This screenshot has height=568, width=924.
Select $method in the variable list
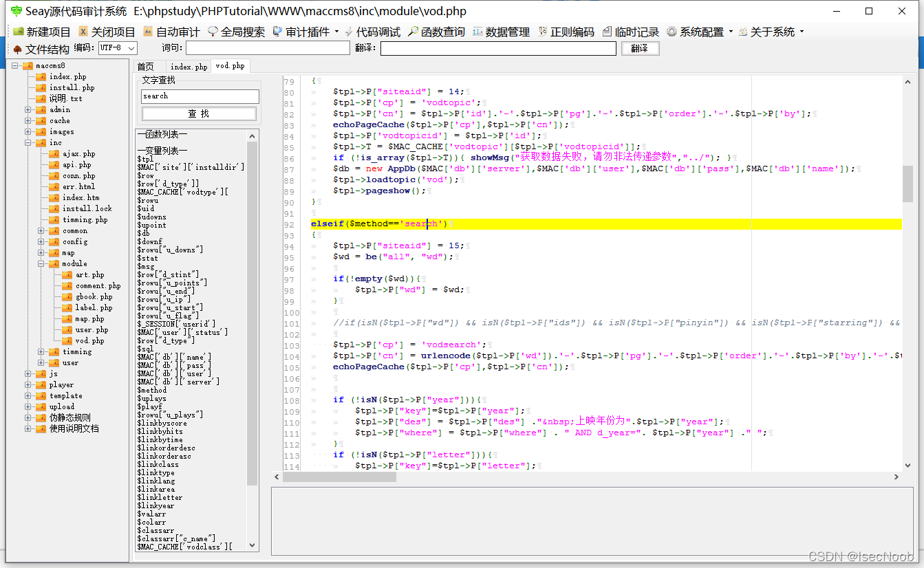click(152, 390)
